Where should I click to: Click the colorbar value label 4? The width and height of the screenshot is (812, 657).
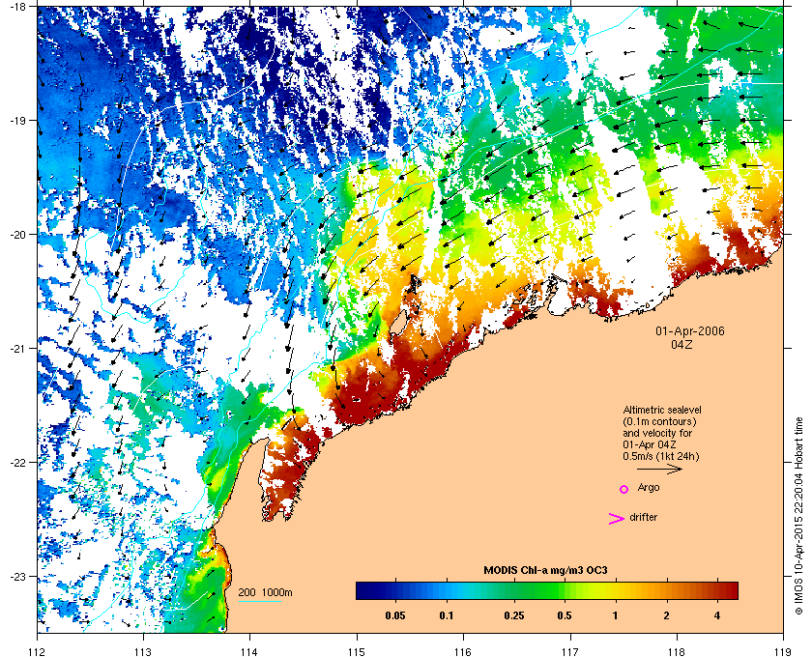717,616
